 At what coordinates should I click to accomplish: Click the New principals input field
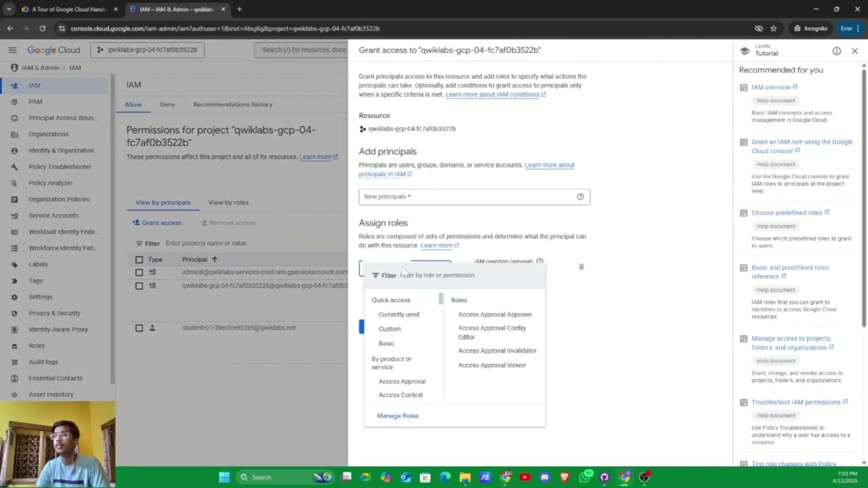coord(474,197)
